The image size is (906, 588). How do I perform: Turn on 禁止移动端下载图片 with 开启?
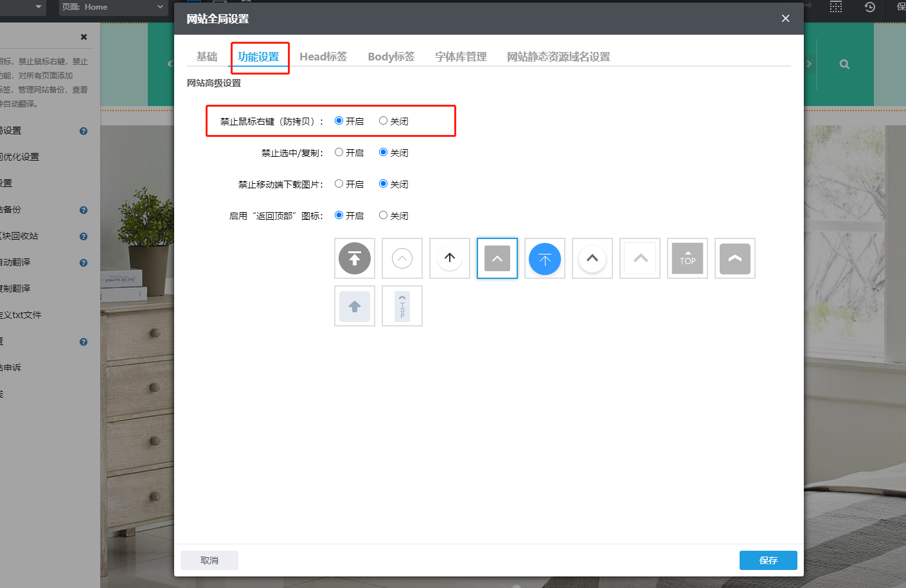(339, 184)
